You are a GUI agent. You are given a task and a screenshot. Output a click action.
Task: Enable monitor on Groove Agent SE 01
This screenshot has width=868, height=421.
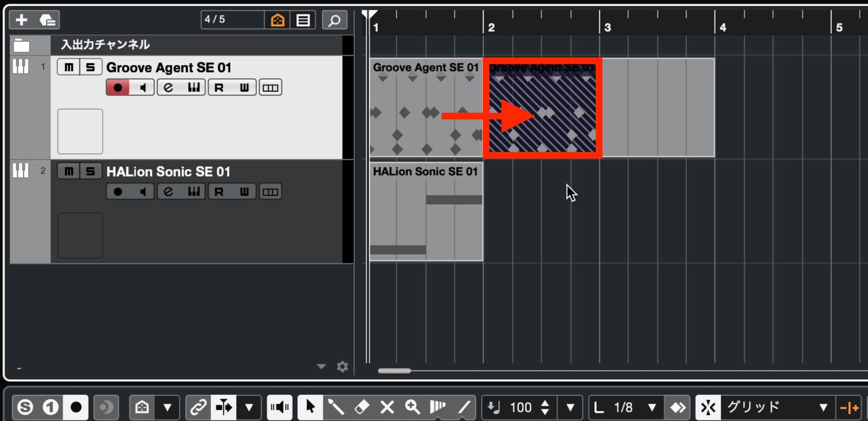(x=143, y=87)
